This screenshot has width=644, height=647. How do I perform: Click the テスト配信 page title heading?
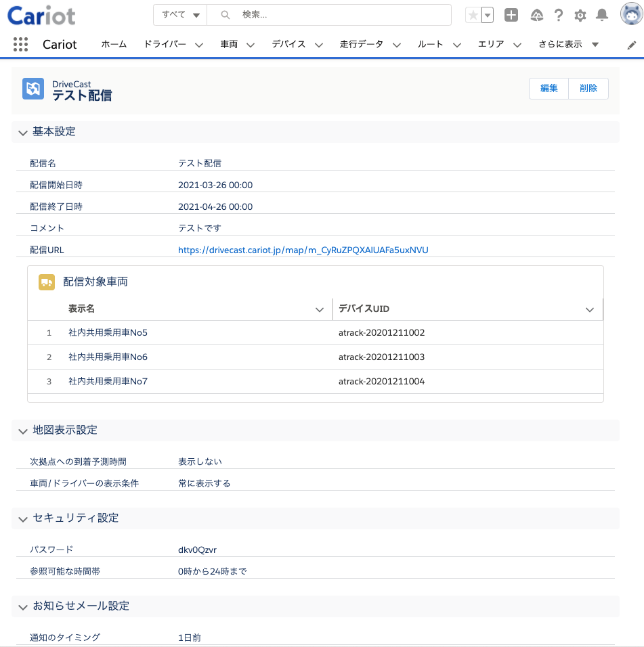tap(82, 95)
